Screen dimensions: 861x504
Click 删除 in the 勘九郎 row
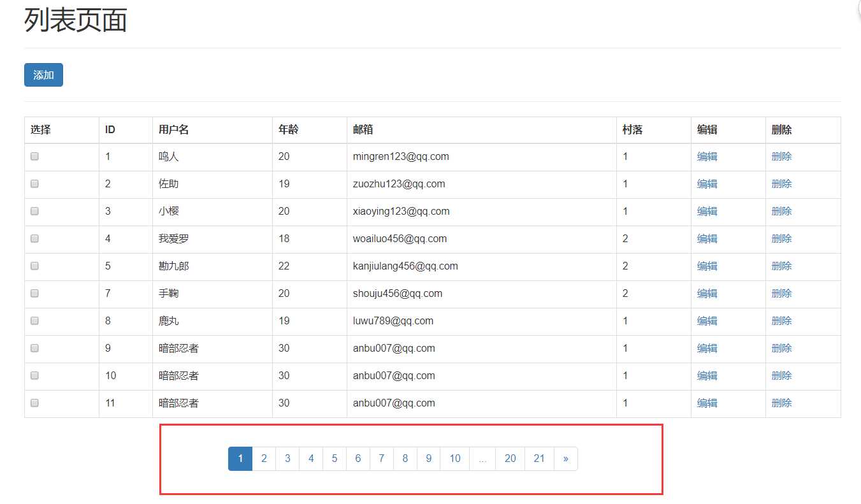click(x=781, y=266)
